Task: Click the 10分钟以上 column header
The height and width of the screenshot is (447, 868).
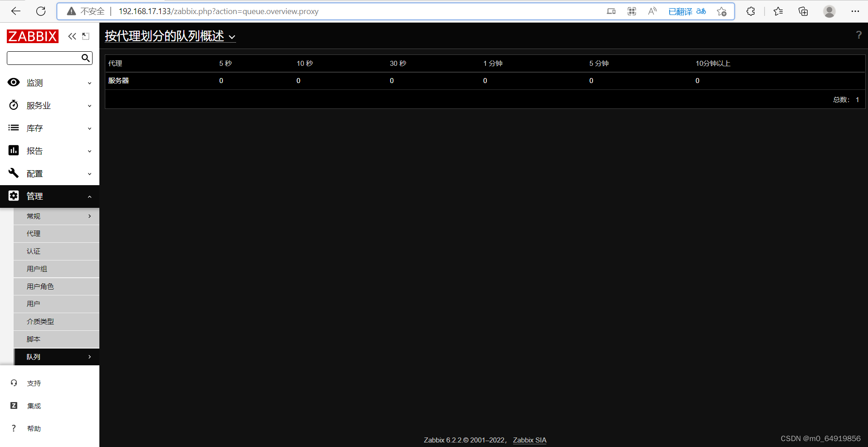Action: point(713,63)
